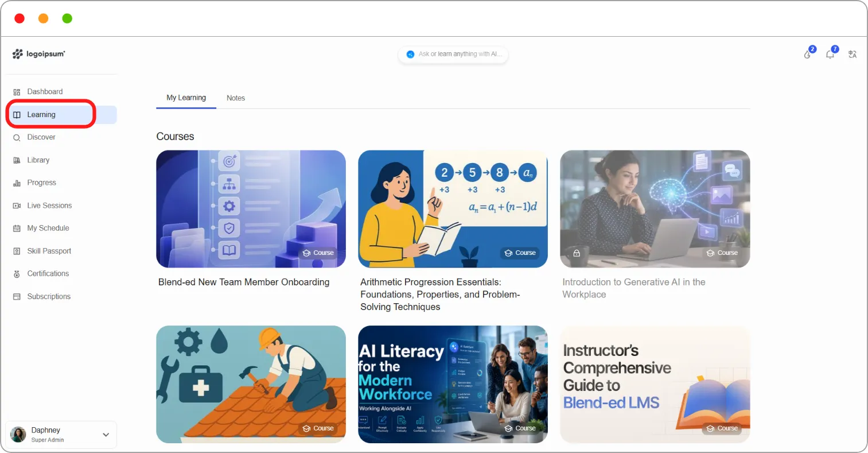Open the roof repair worker course thumbnail
This screenshot has width=868, height=453.
[251, 384]
